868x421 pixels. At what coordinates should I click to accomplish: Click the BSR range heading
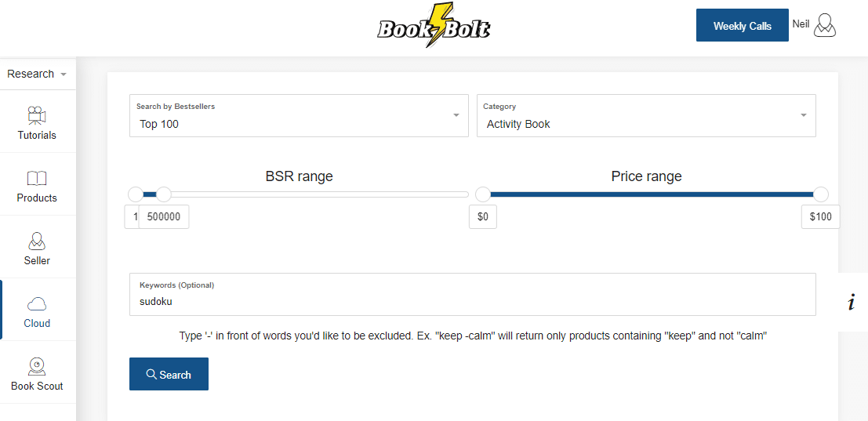(299, 176)
